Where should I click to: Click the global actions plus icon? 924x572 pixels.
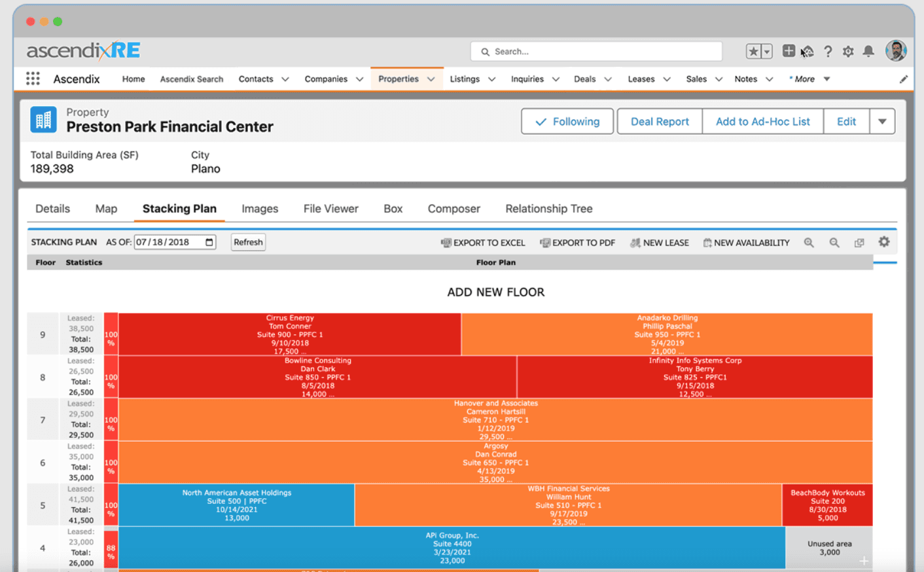pyautogui.click(x=789, y=51)
